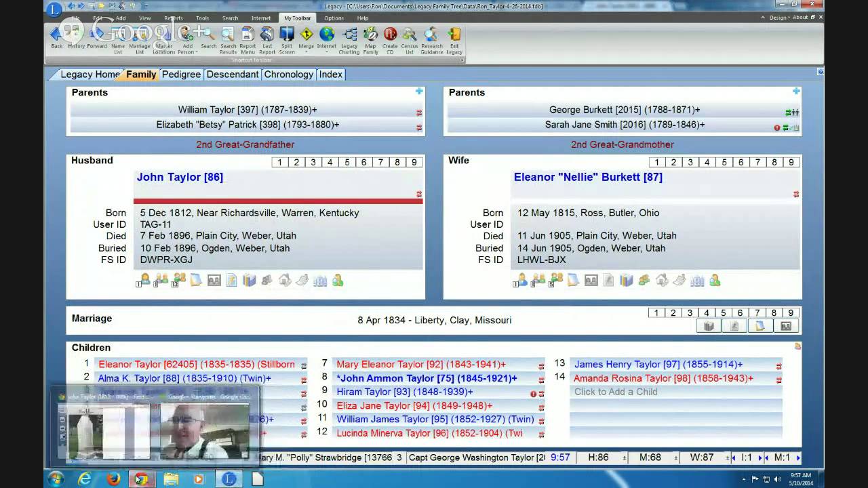Toggle tag 4 for wife Eleanor Burkett
The width and height of the screenshot is (868, 488).
coord(707,163)
